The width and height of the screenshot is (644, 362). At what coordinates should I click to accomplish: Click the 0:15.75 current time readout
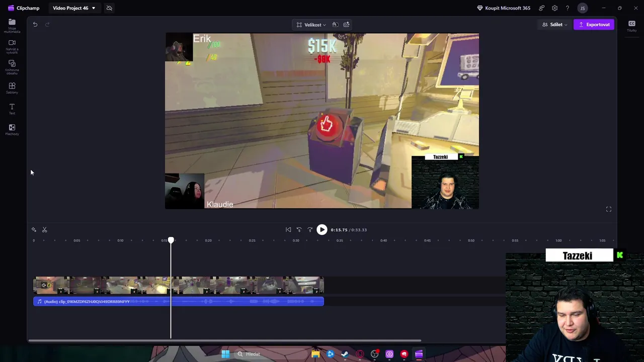click(339, 230)
